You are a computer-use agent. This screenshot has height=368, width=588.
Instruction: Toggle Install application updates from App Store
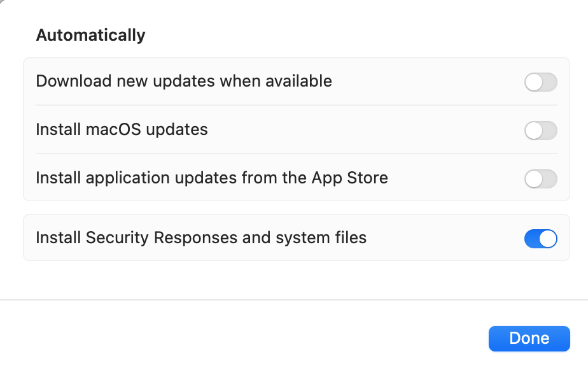point(540,179)
